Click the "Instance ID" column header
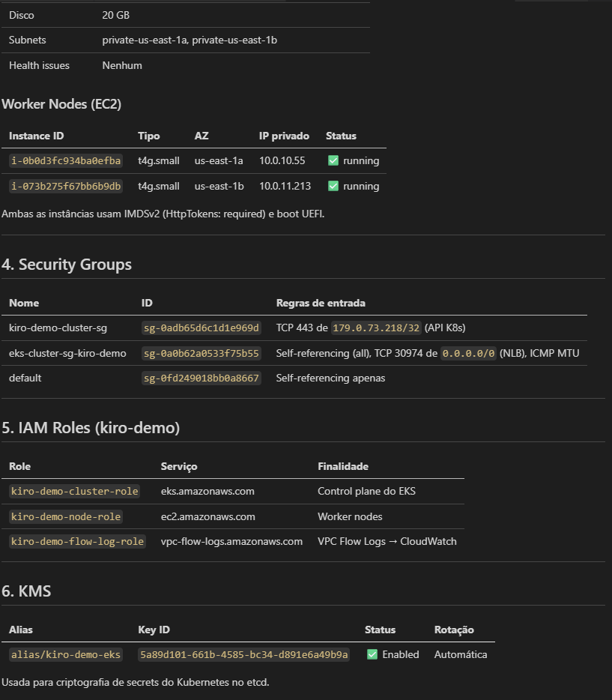Screen dimensions: 612x700 [x=36, y=136]
